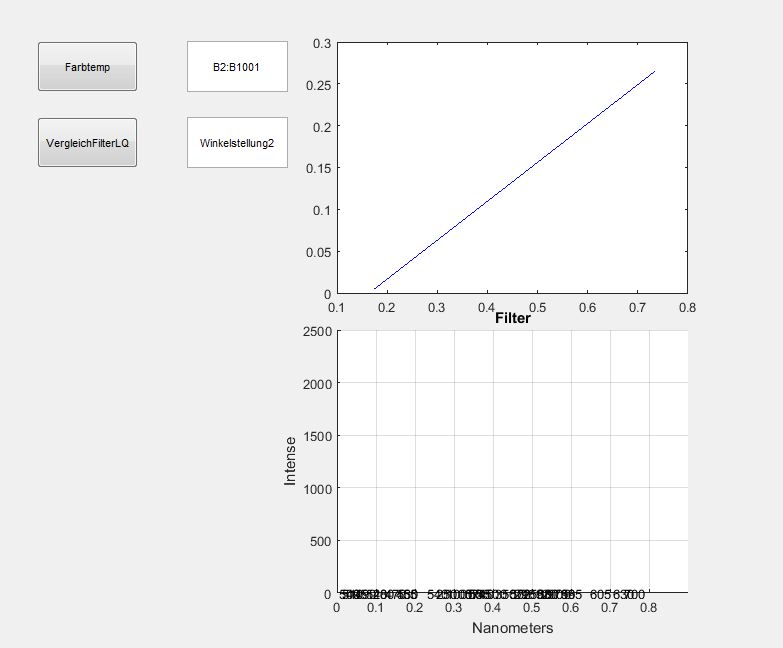The image size is (783, 648).
Task: Click the 0.8 tick on the Nanometers axis
Action: pos(648,608)
